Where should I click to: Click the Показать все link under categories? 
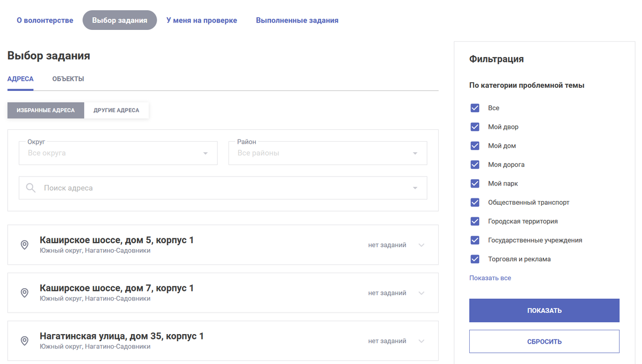pyautogui.click(x=490, y=277)
